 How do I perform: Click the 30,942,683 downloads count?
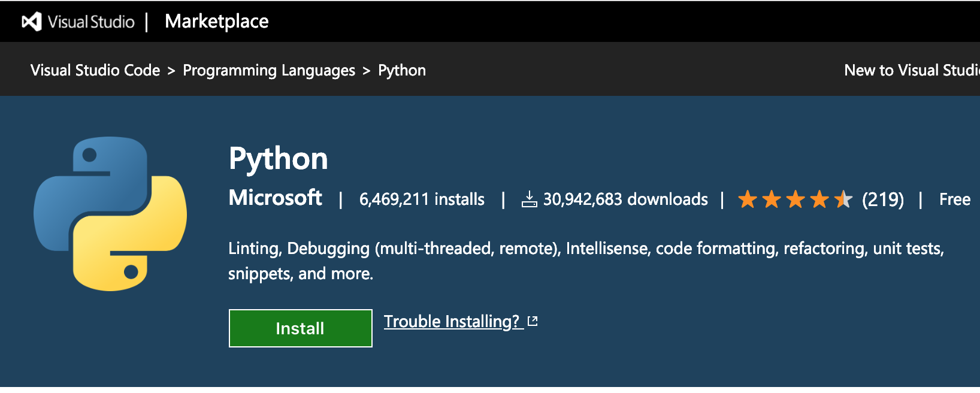point(625,199)
